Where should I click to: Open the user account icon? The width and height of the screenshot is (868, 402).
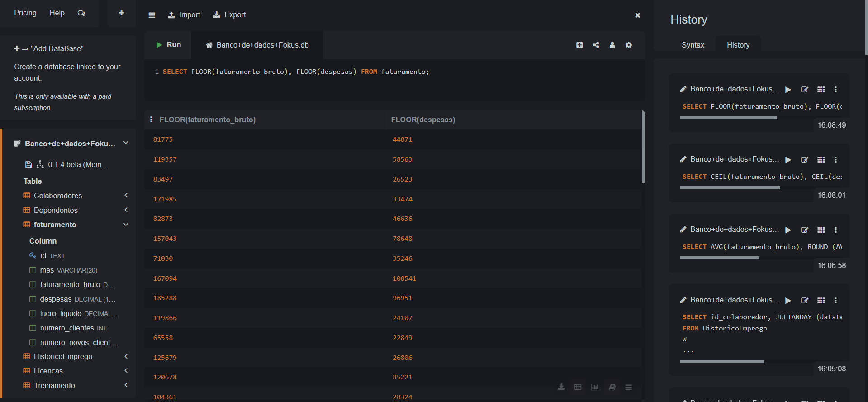pos(612,45)
